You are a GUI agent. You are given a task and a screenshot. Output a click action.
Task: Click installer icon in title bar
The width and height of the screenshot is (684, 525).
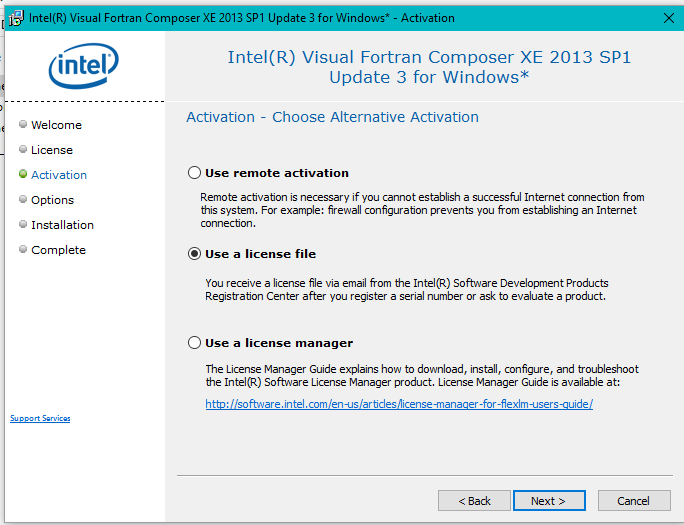coord(16,18)
